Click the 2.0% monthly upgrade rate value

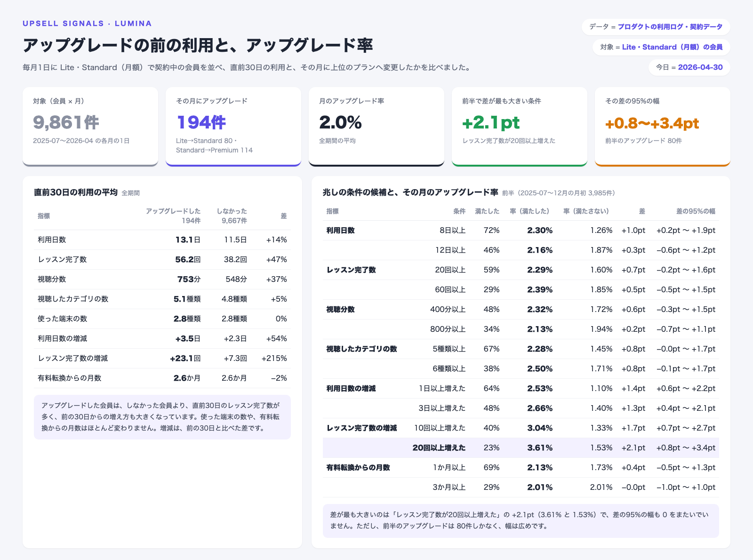tap(340, 122)
